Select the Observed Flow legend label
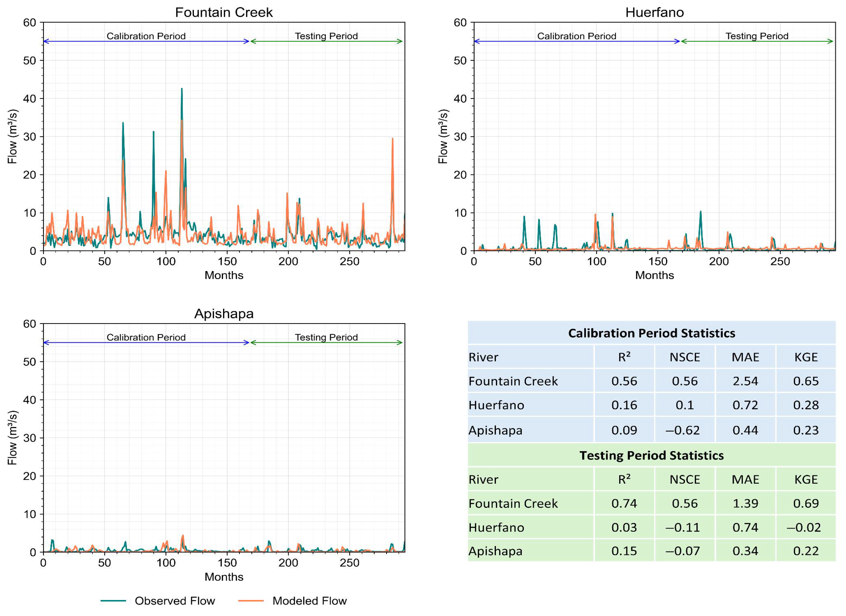The height and width of the screenshot is (616, 846). 174,601
